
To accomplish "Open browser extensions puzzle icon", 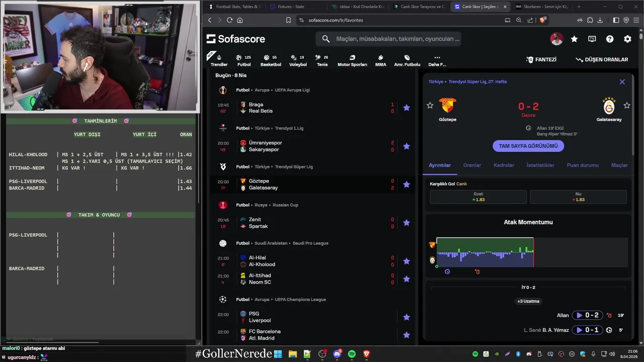I will point(590,20).
